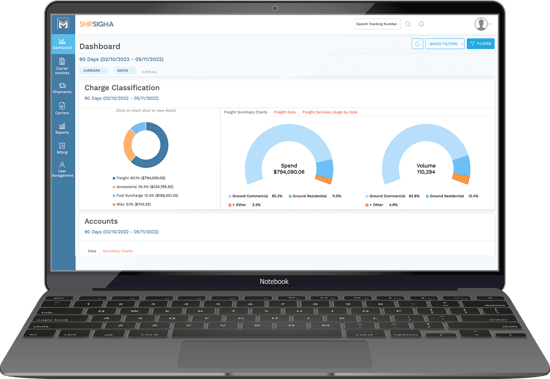Toggle Misc legend entry

point(132,204)
